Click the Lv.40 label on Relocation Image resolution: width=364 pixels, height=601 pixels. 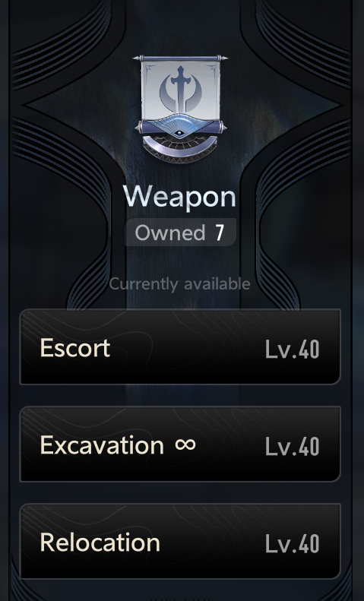click(292, 544)
